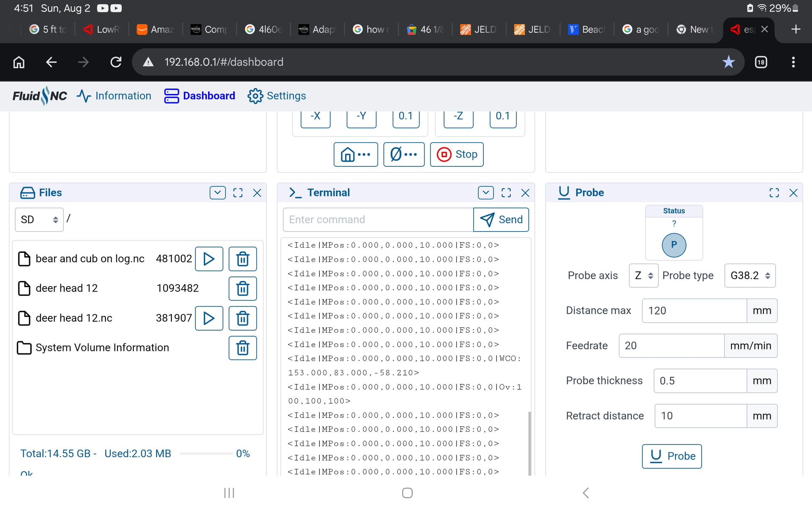This screenshot has width=812, height=508.
Task: Delete the deer head 12 file
Action: (243, 288)
